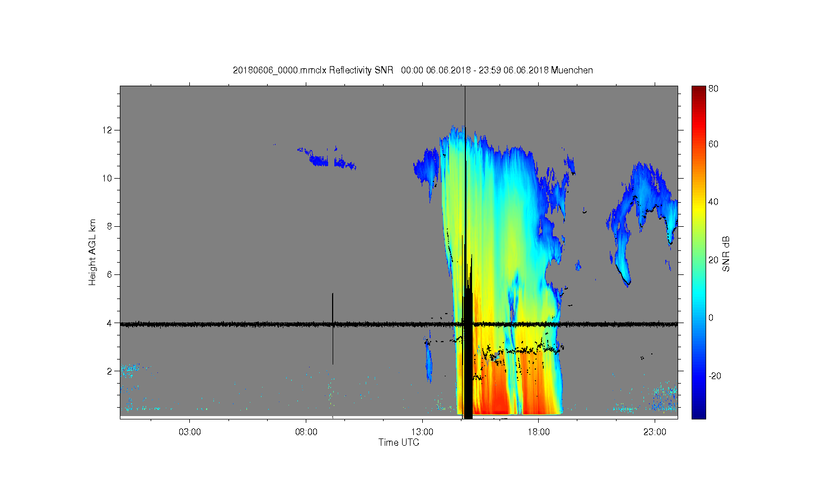Click the 'Height AGL km' axis label

92,252
